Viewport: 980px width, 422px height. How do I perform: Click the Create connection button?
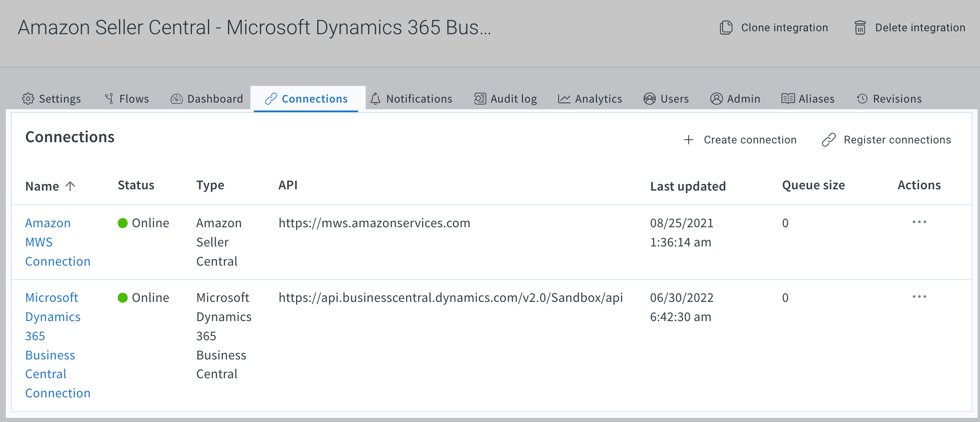pos(740,140)
